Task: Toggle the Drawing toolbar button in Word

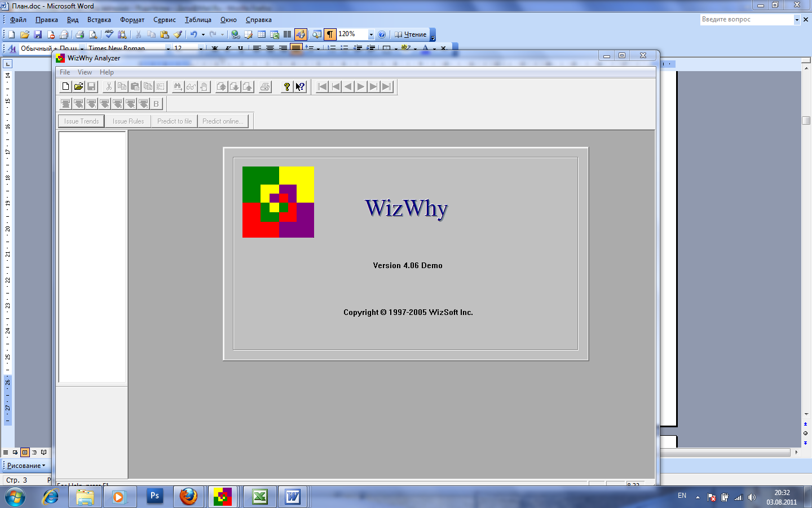Action: click(x=301, y=34)
